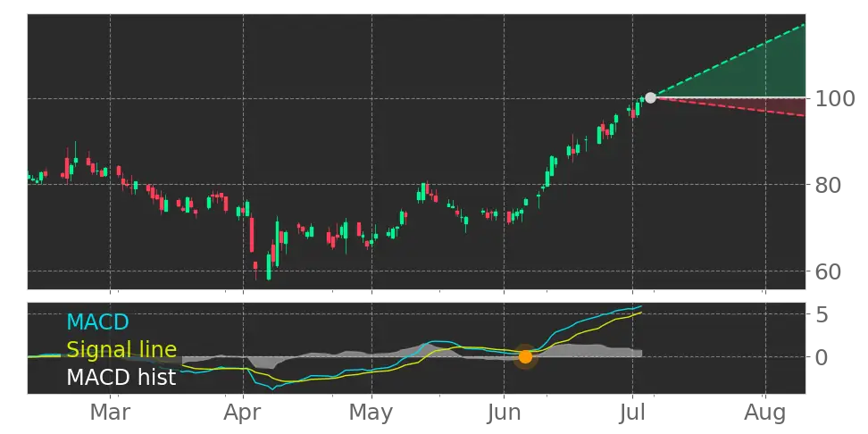Select the Signal line legend label
868x434 pixels.
point(121,350)
